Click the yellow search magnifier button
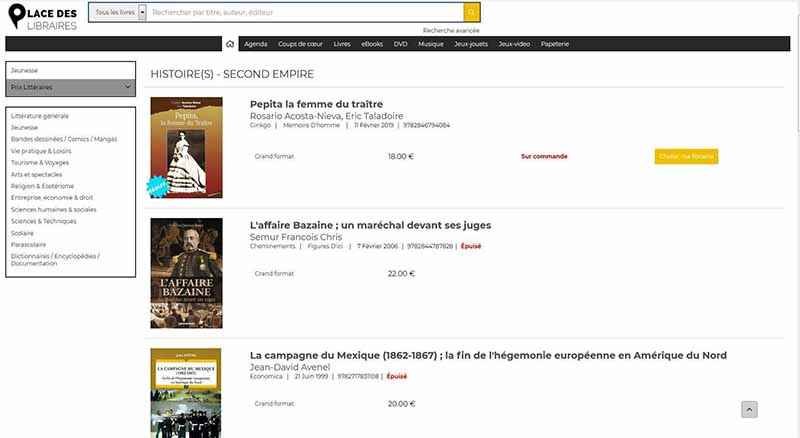Viewport: 800px width, 438px height. 471,12
